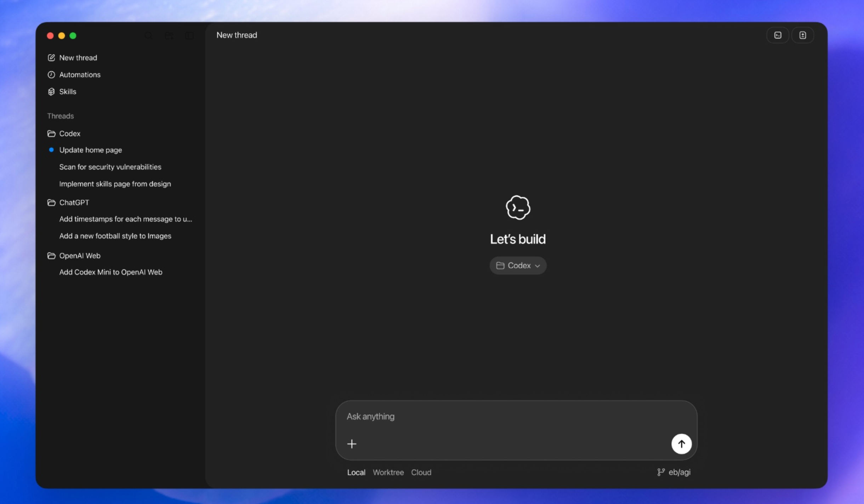Switch to the Cloud mode tab
The width and height of the screenshot is (864, 504).
click(x=421, y=472)
